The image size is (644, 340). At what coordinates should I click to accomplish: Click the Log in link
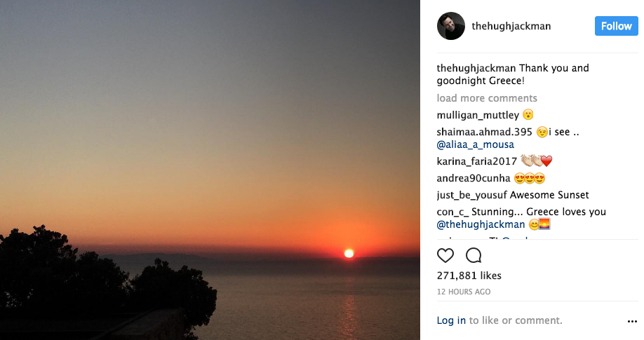[451, 320]
